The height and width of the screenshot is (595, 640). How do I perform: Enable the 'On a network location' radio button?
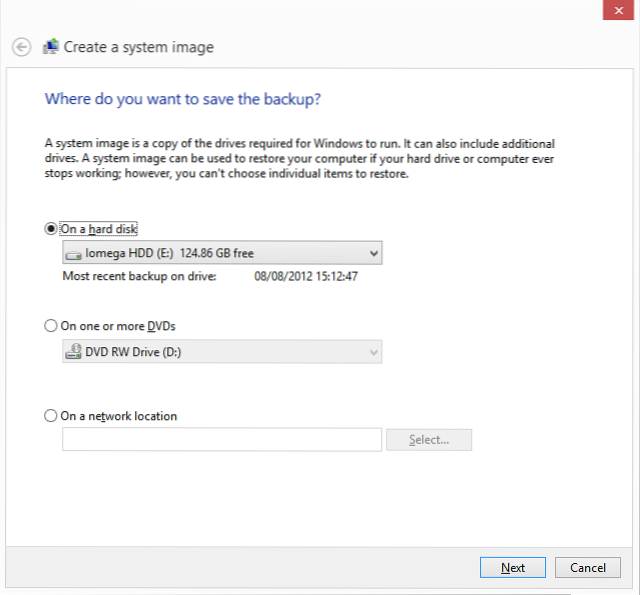click(51, 416)
